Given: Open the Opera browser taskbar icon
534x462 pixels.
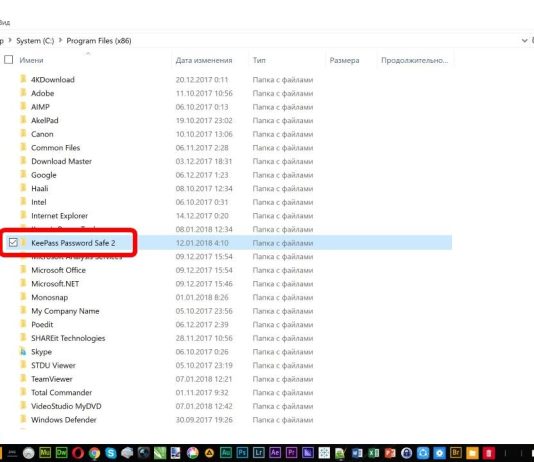Looking at the screenshot, I should (x=78, y=453).
